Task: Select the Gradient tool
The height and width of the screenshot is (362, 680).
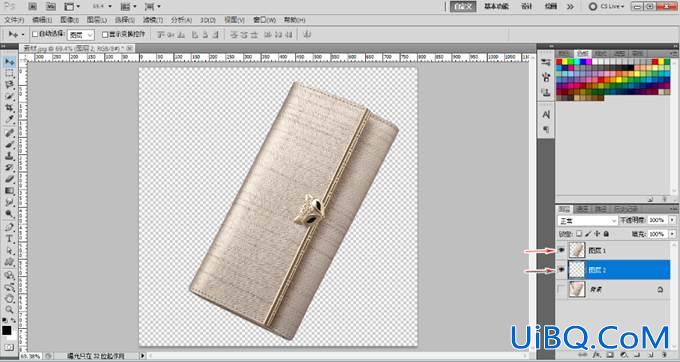Action: (x=9, y=191)
